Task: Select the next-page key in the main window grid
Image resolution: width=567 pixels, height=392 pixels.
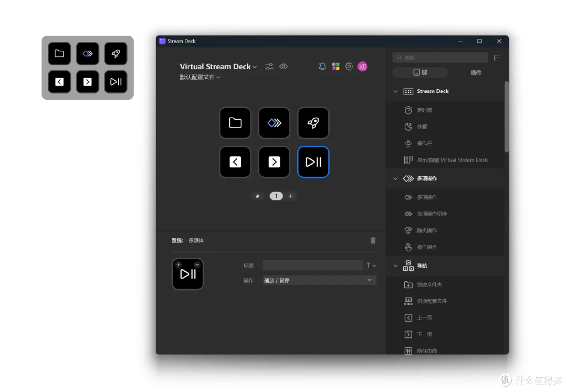Action: [274, 162]
